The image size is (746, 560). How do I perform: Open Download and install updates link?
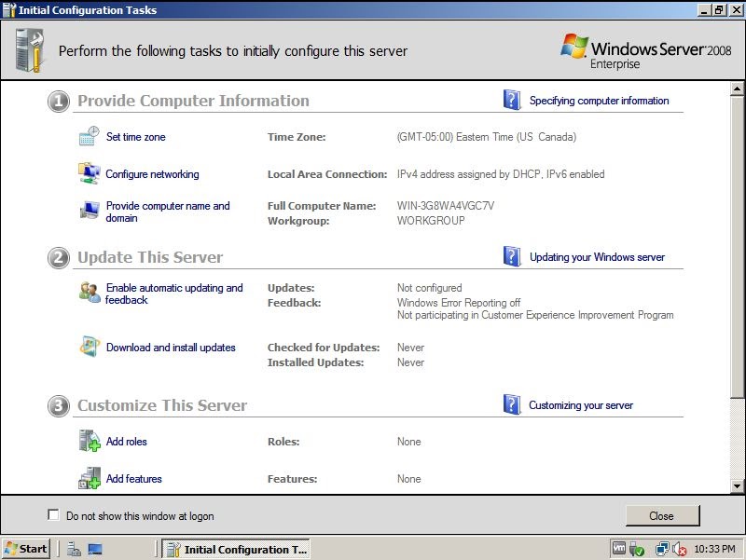pos(171,348)
